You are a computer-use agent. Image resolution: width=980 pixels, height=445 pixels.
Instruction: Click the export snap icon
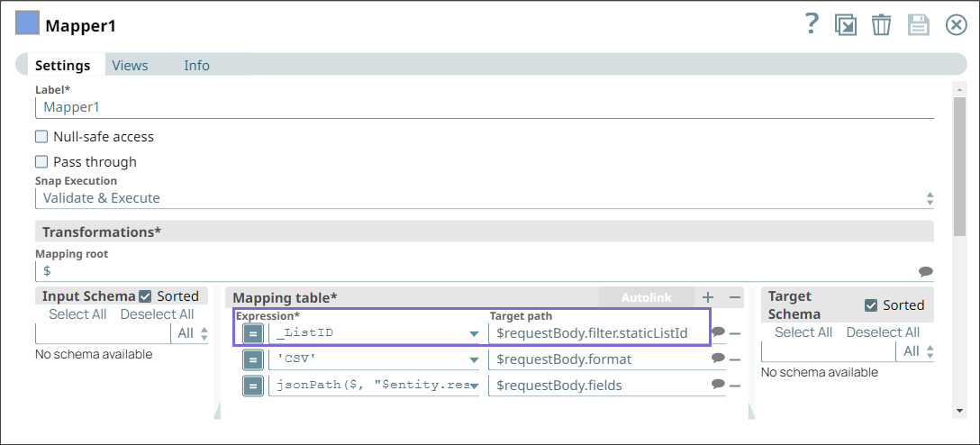click(845, 25)
